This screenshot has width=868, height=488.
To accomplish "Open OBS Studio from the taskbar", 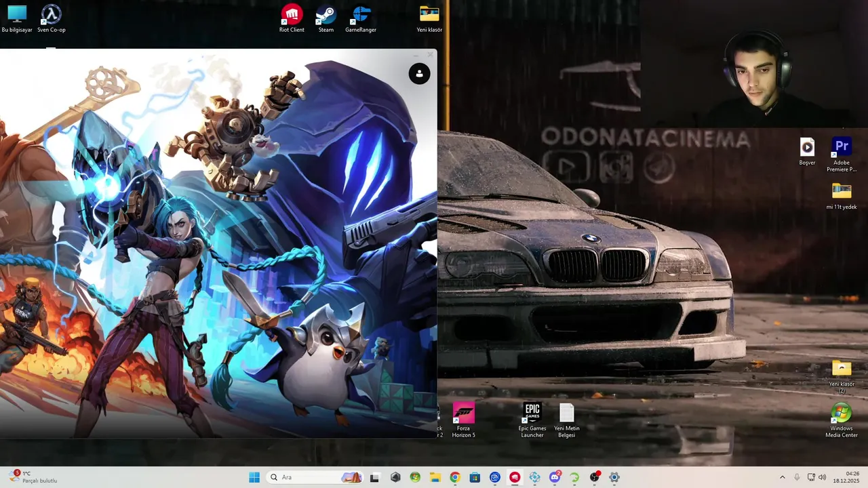I will coord(595,477).
